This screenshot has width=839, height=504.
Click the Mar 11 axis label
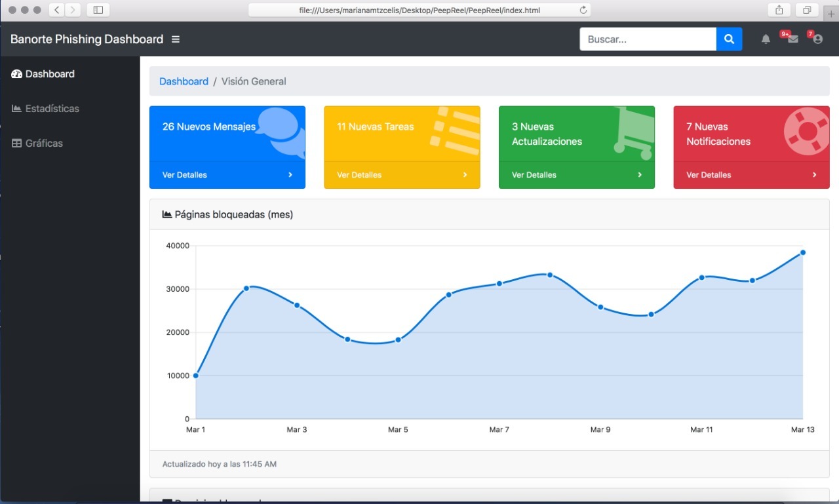click(x=701, y=430)
